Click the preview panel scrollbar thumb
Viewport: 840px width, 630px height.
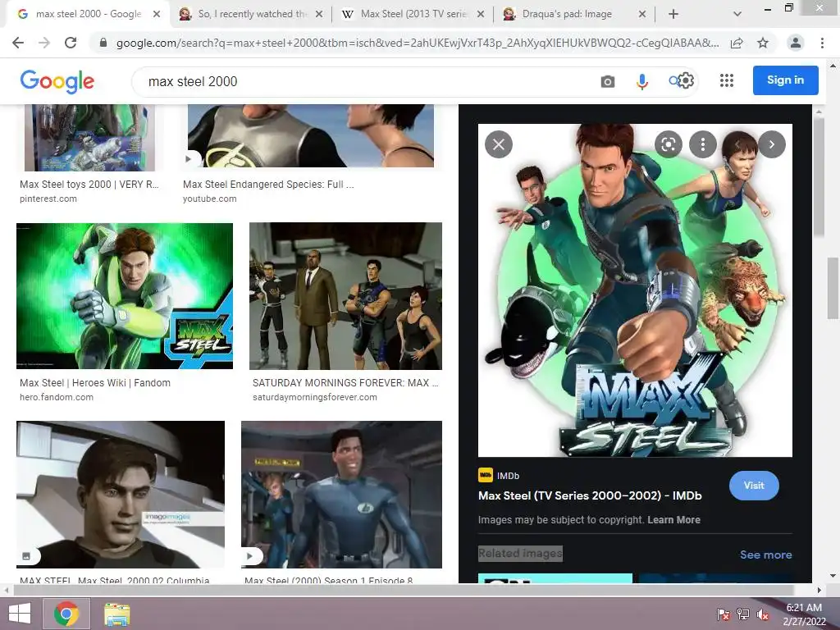coord(818,177)
